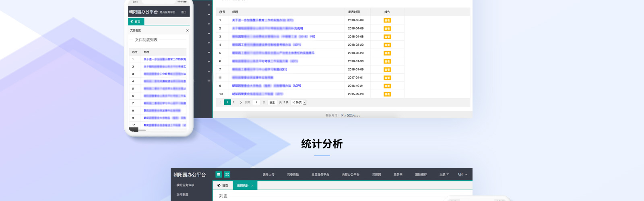Screen dimensions: 644x201
Task: Switch to the 首页 tab in the bottom panel
Action: [223, 186]
